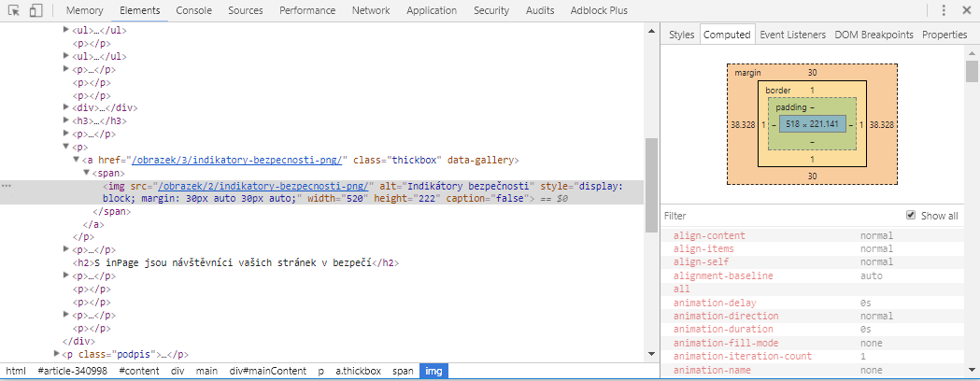Switch to the Styles sidebar tab
Screen dimensions: 980x381
click(681, 35)
